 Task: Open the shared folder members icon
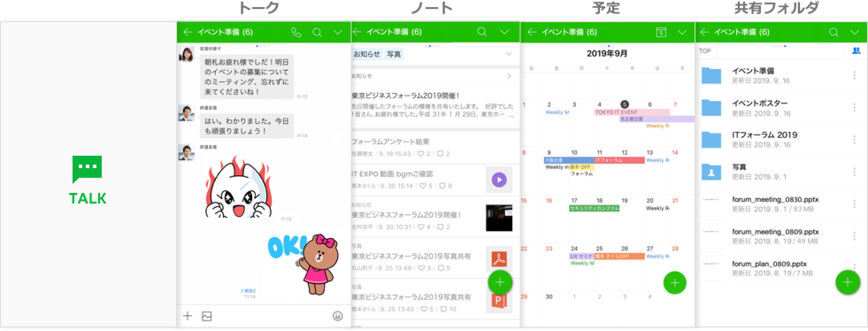(x=856, y=51)
